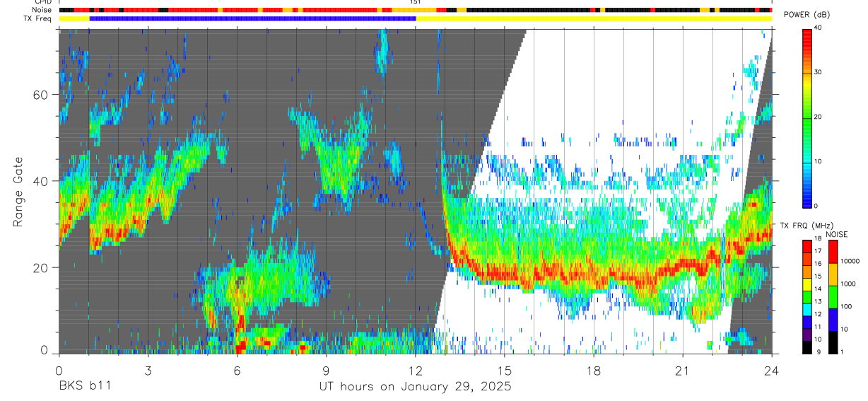Click the '3' UT hours tick label
The image size is (868, 401).
pos(148,371)
